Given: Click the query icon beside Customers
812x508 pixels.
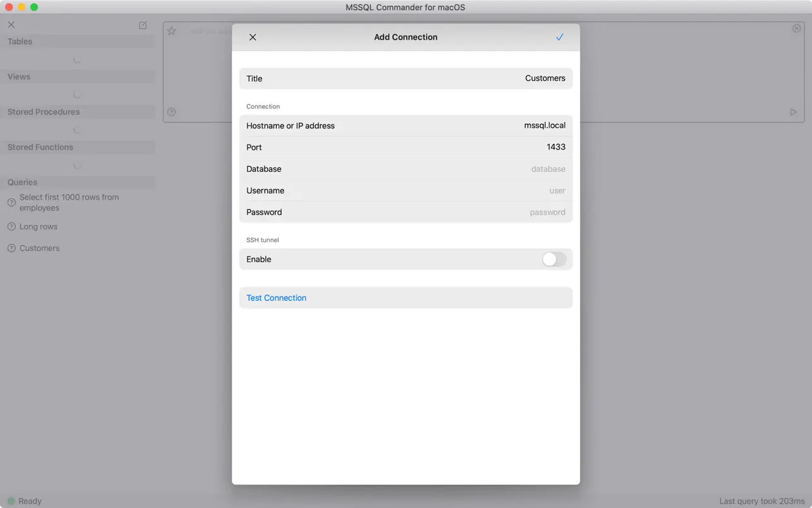Looking at the screenshot, I should click(x=11, y=248).
